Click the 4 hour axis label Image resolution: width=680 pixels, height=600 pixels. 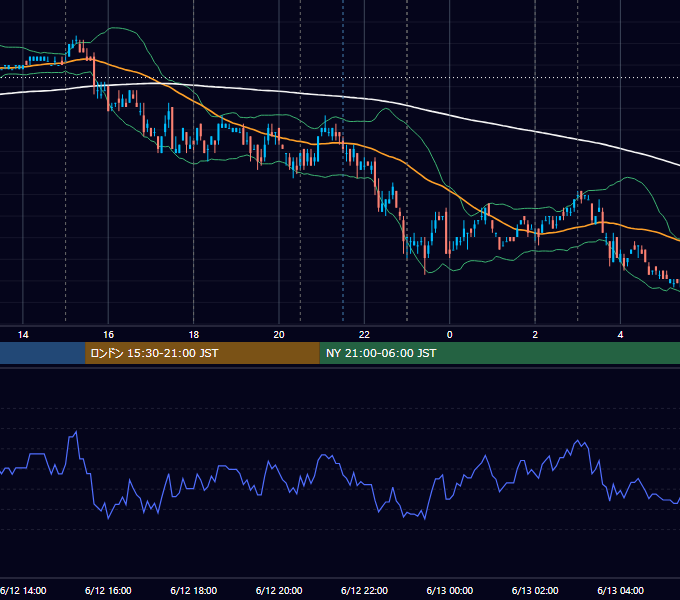(621, 335)
